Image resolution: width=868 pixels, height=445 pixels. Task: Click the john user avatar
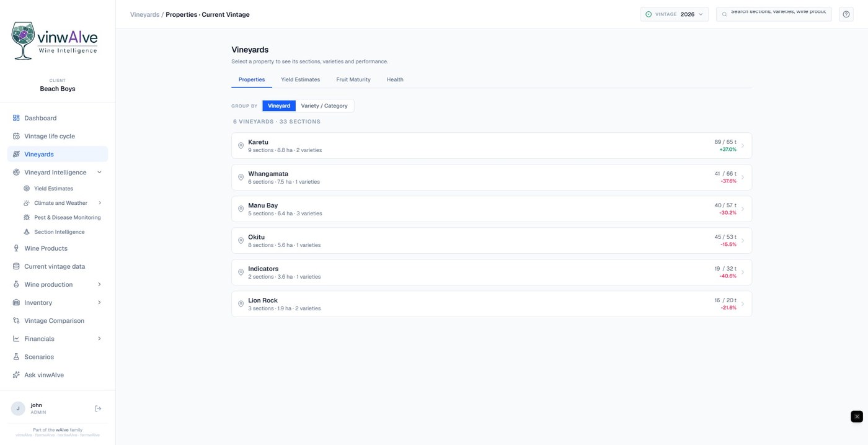(x=18, y=408)
